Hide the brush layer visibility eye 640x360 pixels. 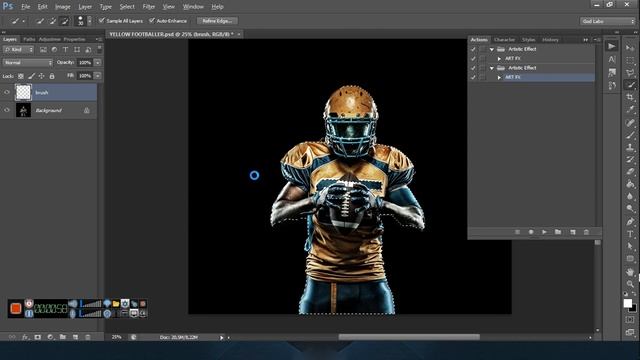point(7,92)
